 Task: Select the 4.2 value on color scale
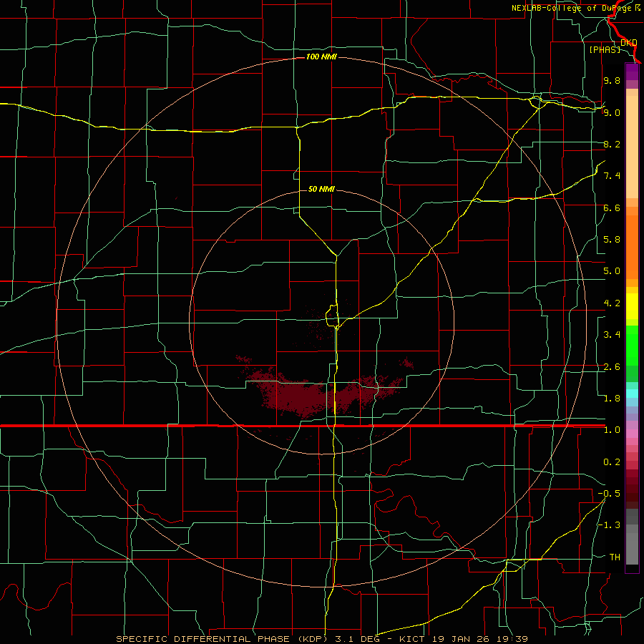pyautogui.click(x=612, y=303)
